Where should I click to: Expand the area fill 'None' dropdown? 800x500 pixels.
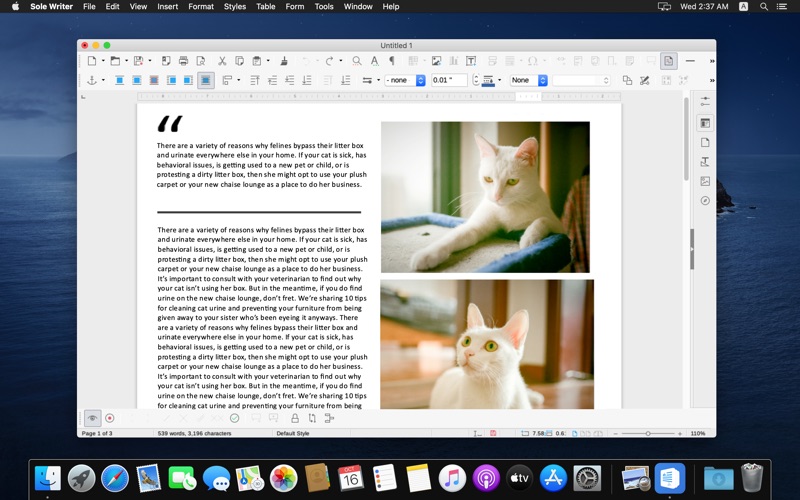tap(528, 80)
